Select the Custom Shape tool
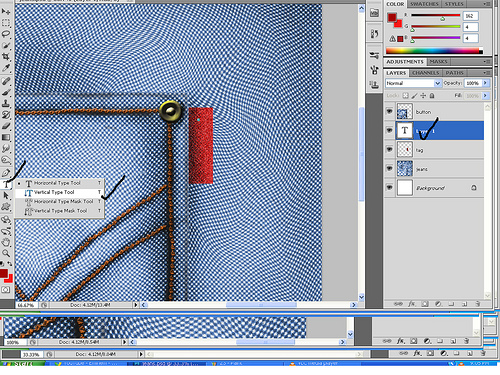 pos(6,207)
